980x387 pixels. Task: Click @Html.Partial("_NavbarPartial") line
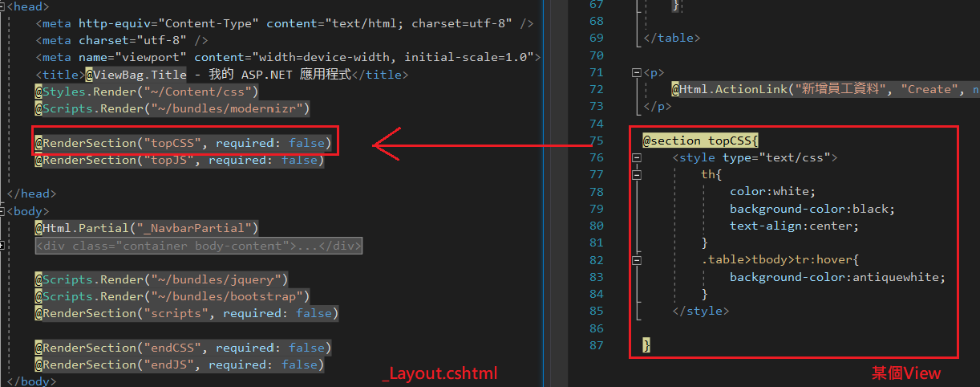coord(146,228)
